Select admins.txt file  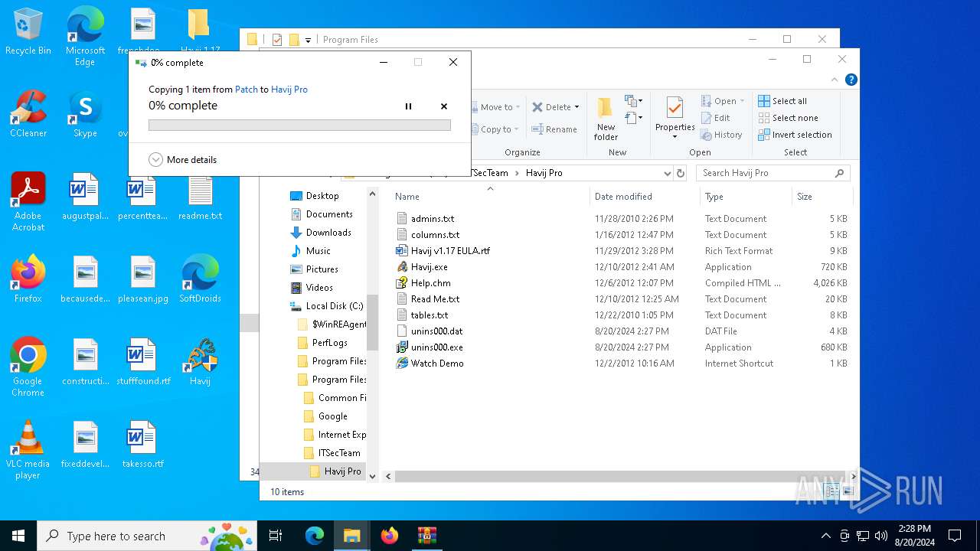coord(432,219)
